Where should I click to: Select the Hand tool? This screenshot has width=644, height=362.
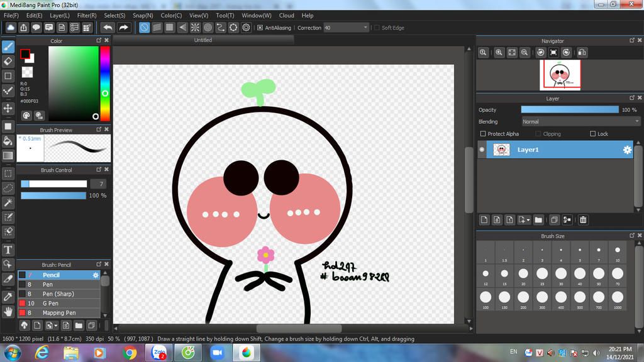(8, 312)
